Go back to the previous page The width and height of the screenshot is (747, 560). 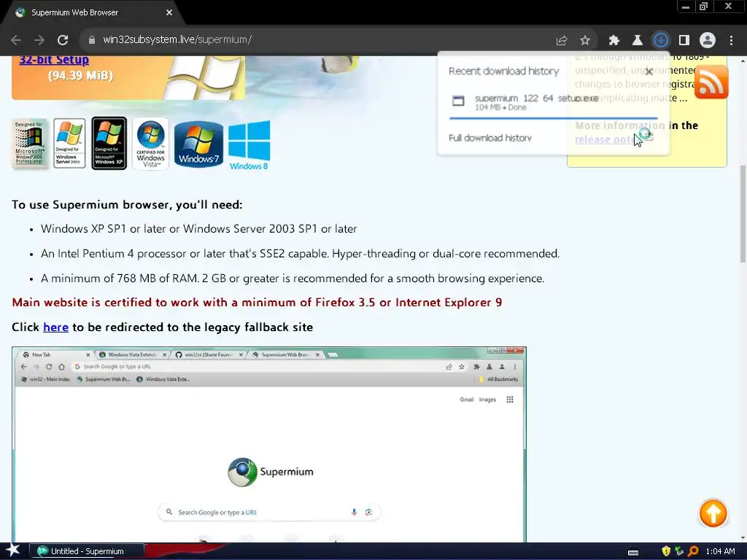[16, 40]
